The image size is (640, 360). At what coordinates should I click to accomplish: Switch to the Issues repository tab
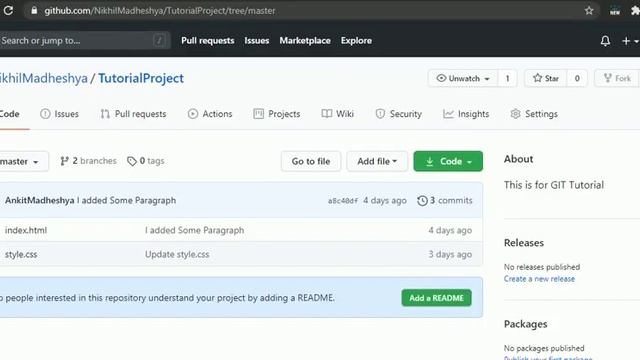[x=60, y=114]
